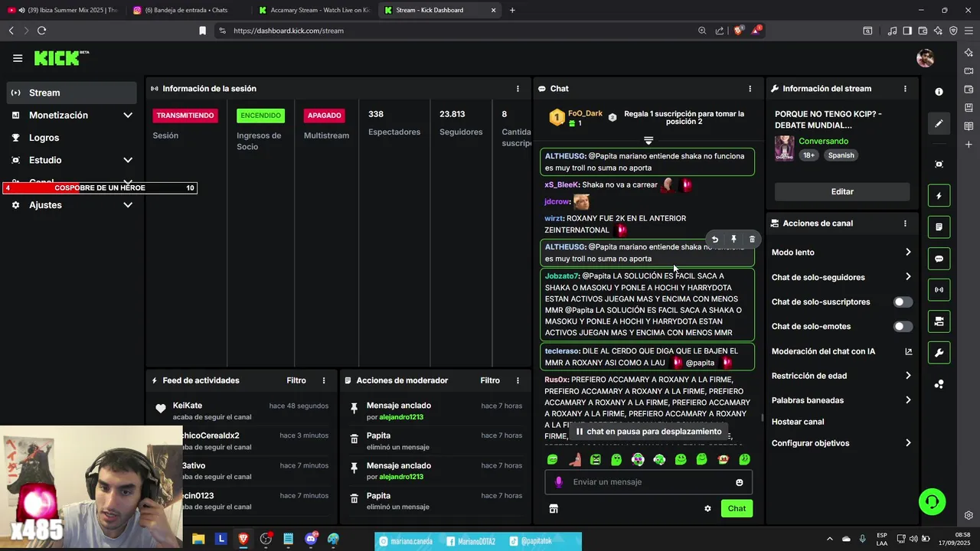Image resolution: width=980 pixels, height=551 pixels.
Task: Open Feed de actividades three-dot menu
Action: [324, 380]
